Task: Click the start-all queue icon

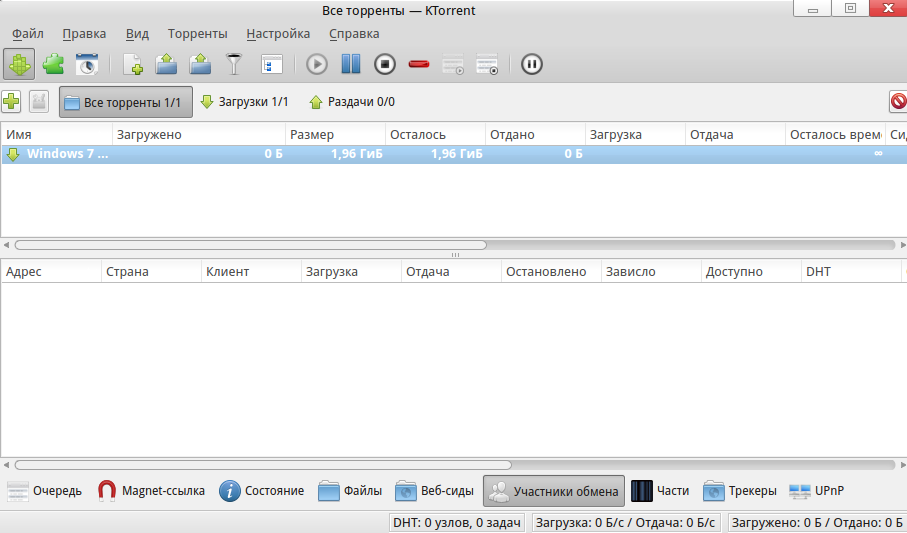Action: (x=453, y=64)
